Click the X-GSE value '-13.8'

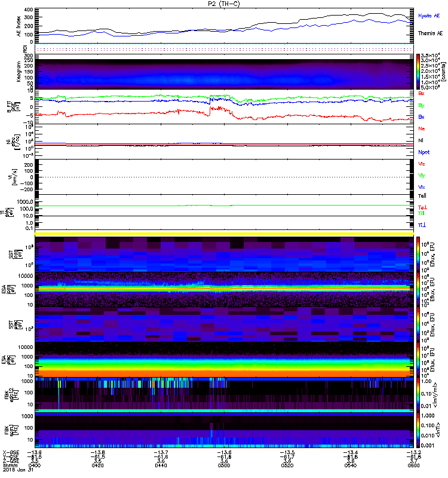tap(97, 452)
